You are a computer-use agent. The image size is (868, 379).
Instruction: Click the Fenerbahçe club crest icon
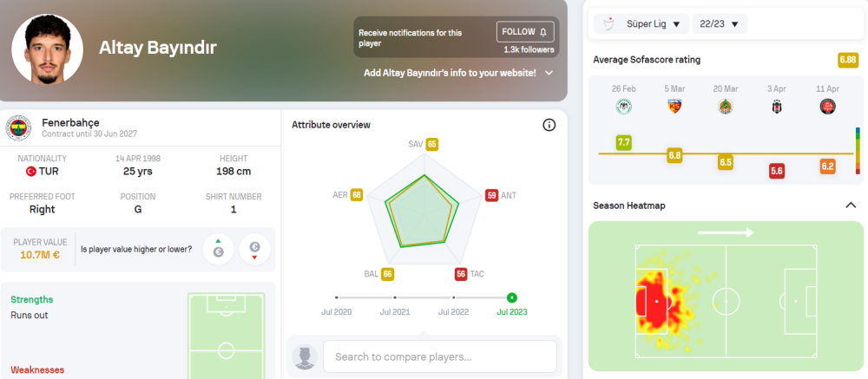[18, 128]
